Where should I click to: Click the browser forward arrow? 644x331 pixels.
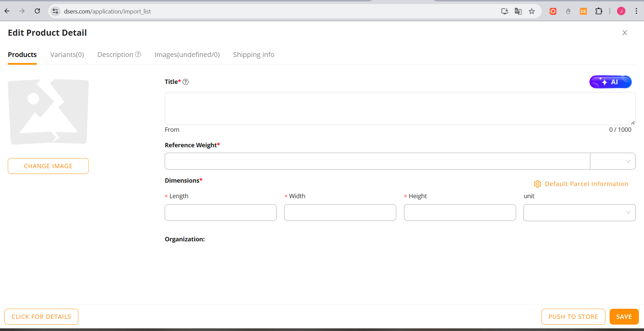[22, 11]
